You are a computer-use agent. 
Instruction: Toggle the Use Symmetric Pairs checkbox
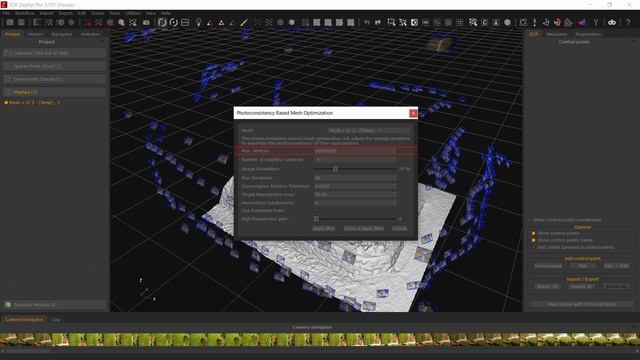(x=316, y=211)
